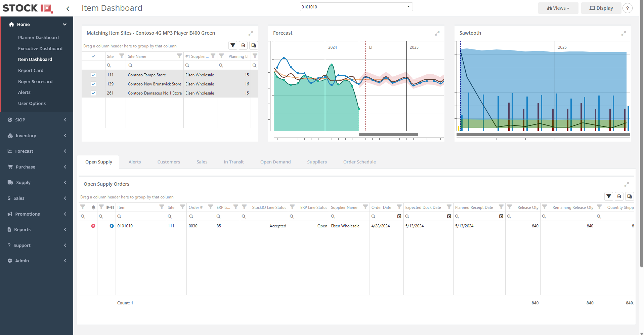Click the filter button in Open Supply Orders toolbar

[x=609, y=196]
